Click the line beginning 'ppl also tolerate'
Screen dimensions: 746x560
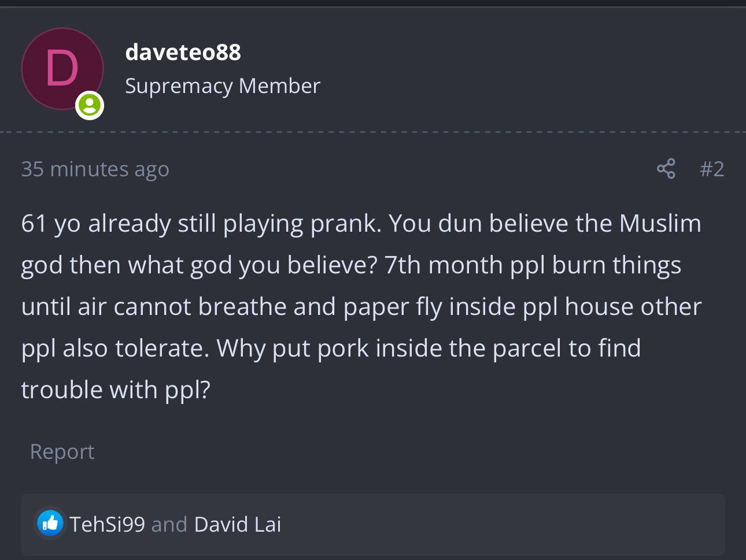coord(331,348)
